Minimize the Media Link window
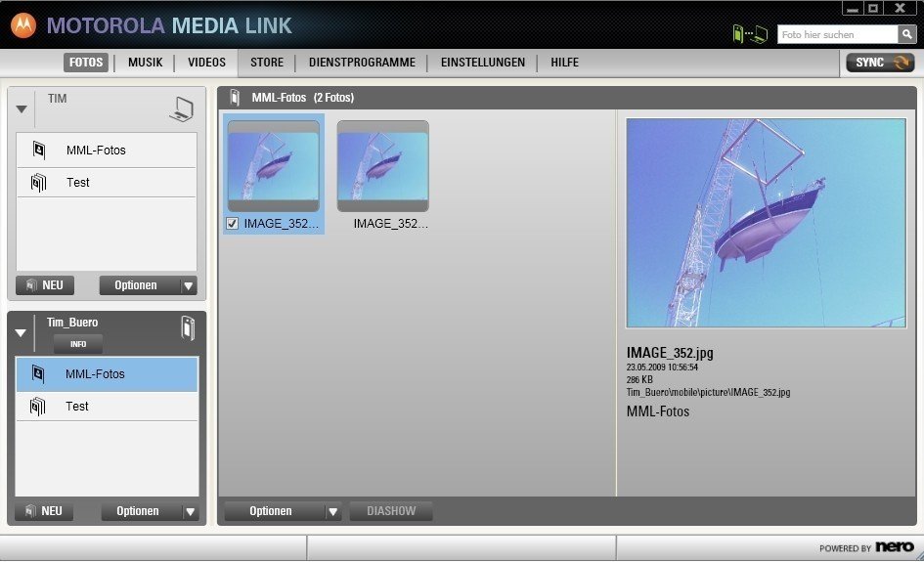Screen dimensions: 924x562 853,8
